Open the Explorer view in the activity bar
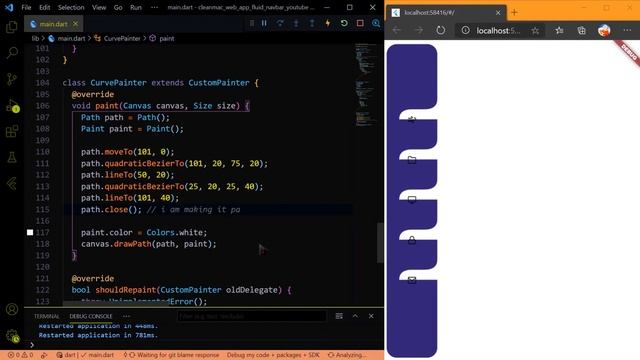The image size is (640, 360). pyautogui.click(x=12, y=27)
